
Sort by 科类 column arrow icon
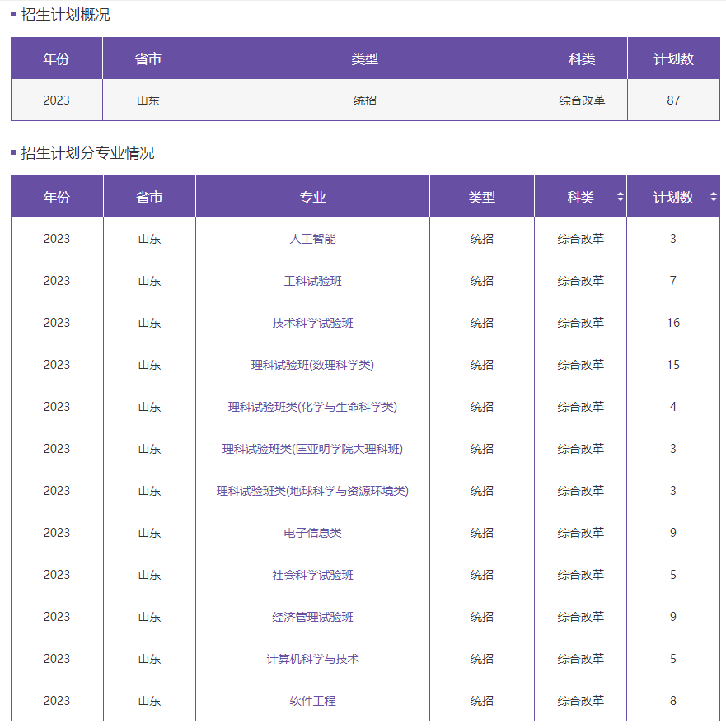coord(620,197)
